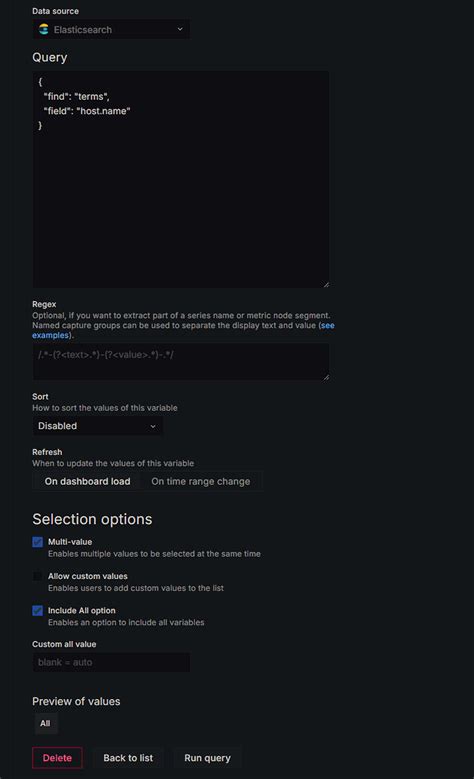Click the Elasticsearch logo icon

coord(44,29)
